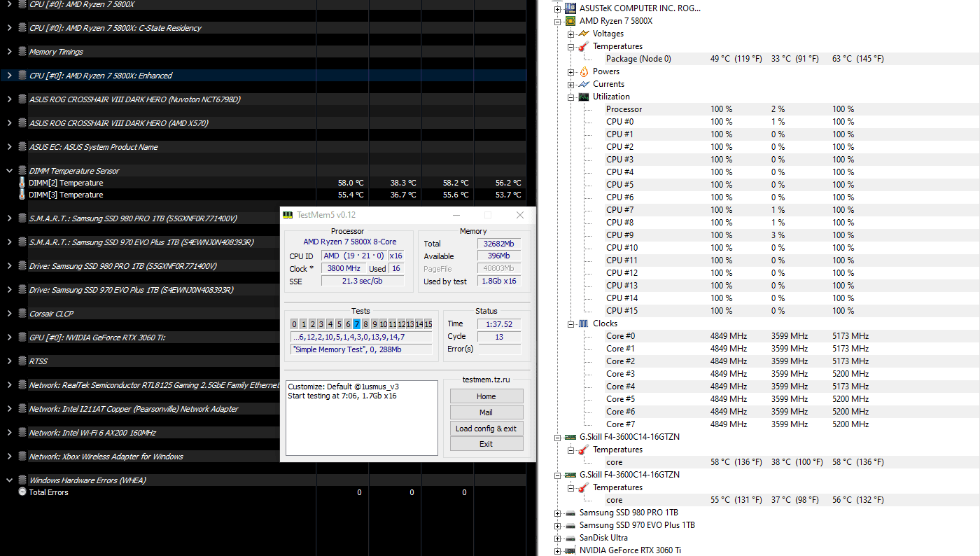This screenshot has height=556, width=980.
Task: Select the Network: Intel Wi-Fi 6 AX200 160MHz row
Action: pyautogui.click(x=141, y=433)
